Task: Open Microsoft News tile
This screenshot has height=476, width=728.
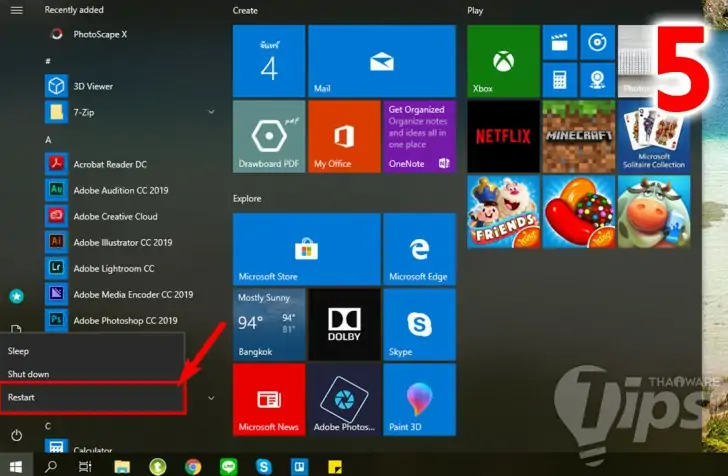Action: (x=269, y=400)
